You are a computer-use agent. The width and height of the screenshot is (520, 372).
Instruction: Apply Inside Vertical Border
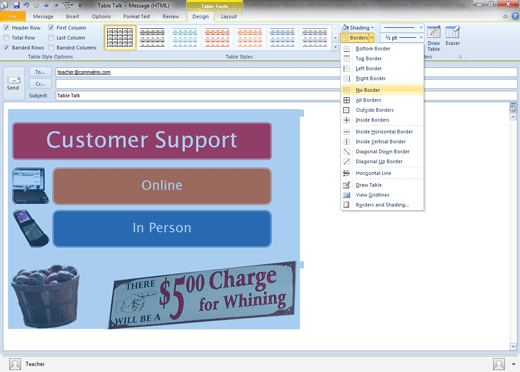coord(382,142)
